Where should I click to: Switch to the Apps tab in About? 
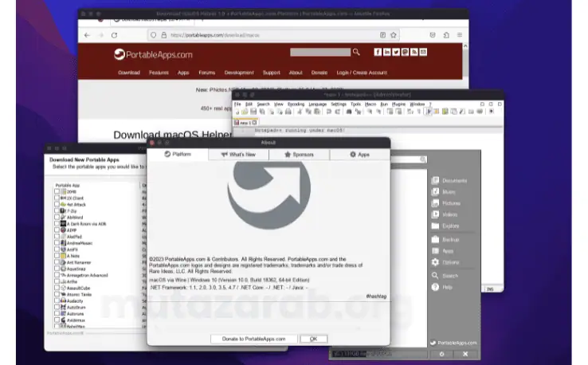tap(359, 155)
